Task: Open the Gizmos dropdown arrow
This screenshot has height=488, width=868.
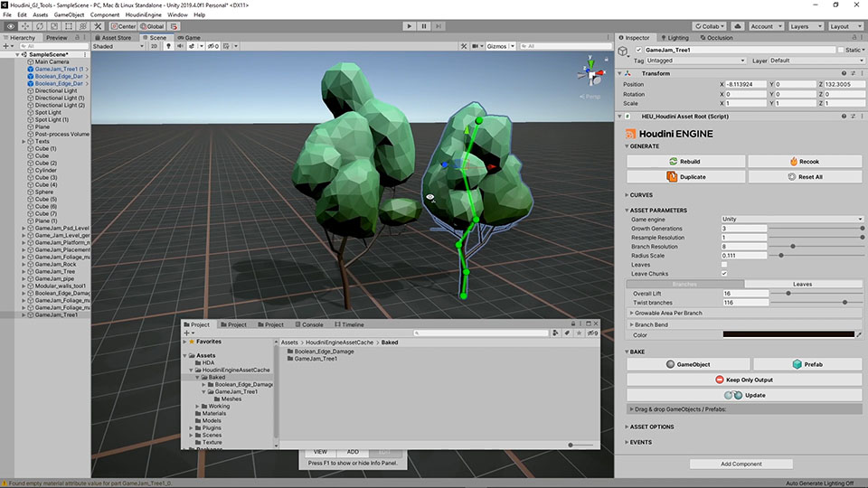Action: (x=513, y=46)
